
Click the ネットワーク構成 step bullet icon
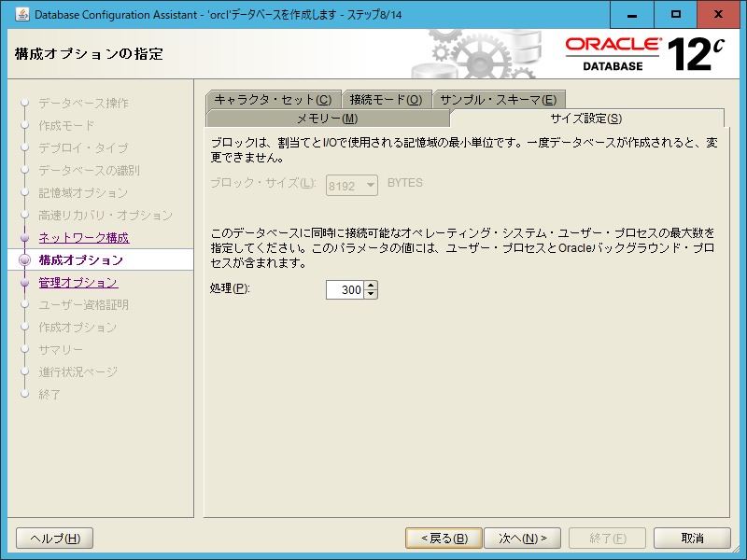click(x=25, y=238)
